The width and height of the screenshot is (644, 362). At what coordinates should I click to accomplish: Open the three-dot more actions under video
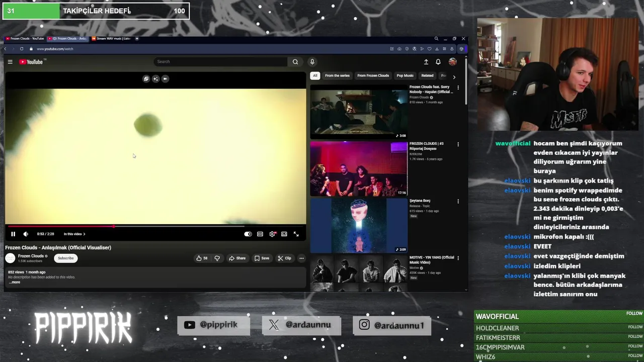[301, 258]
